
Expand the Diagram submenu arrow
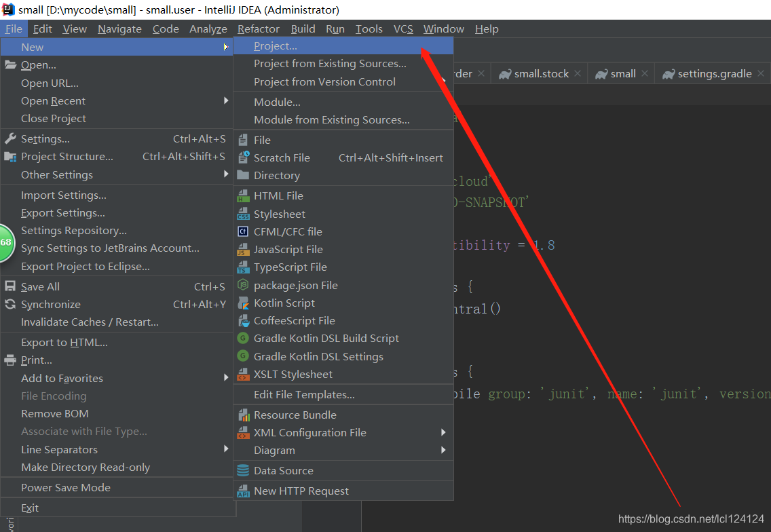coord(443,450)
